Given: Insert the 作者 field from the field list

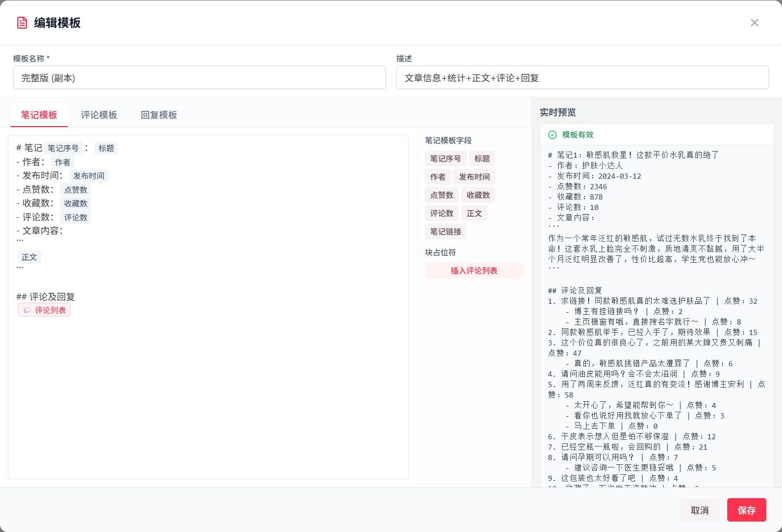Looking at the screenshot, I should tap(437, 177).
